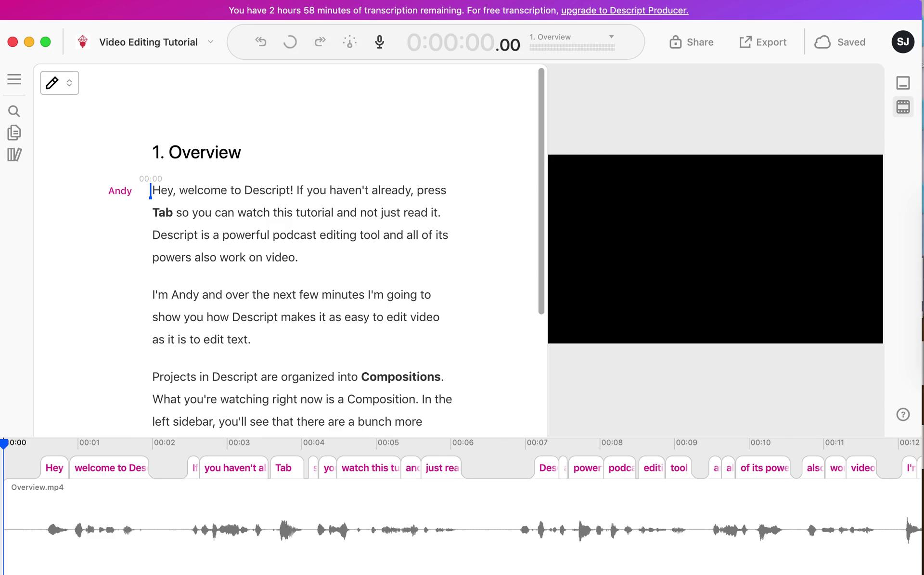The width and height of the screenshot is (924, 575).
Task: Click the bold word Compositions in transcript
Action: point(401,377)
